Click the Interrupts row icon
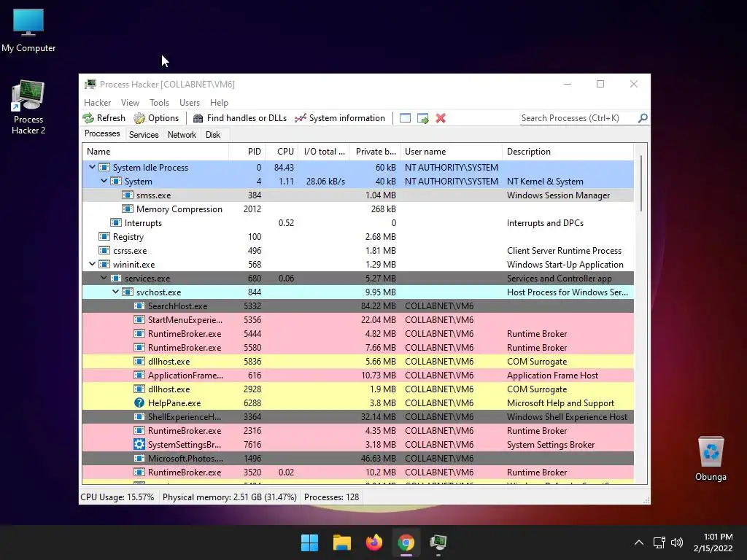This screenshot has width=747, height=560. tap(116, 222)
